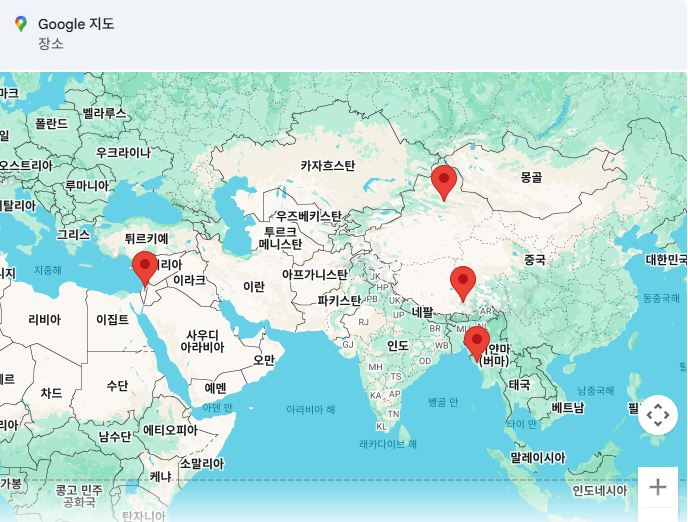This screenshot has height=522, width=688.
Task: Click the 네팔 country label
Action: pos(422,312)
